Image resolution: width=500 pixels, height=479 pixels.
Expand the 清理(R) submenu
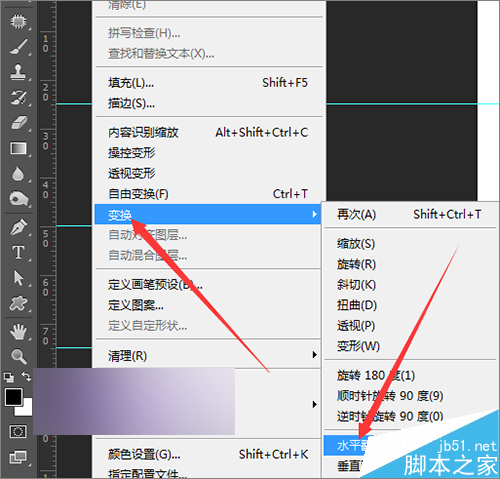pyautogui.click(x=208, y=356)
